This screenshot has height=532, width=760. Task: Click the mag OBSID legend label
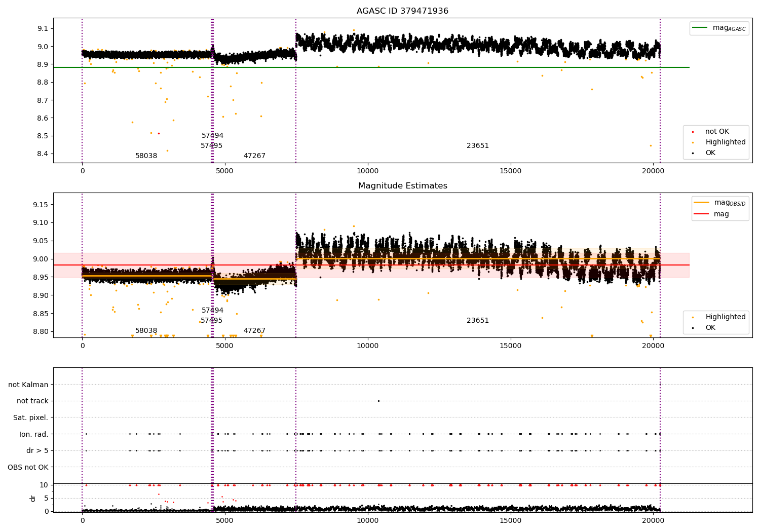click(x=730, y=203)
